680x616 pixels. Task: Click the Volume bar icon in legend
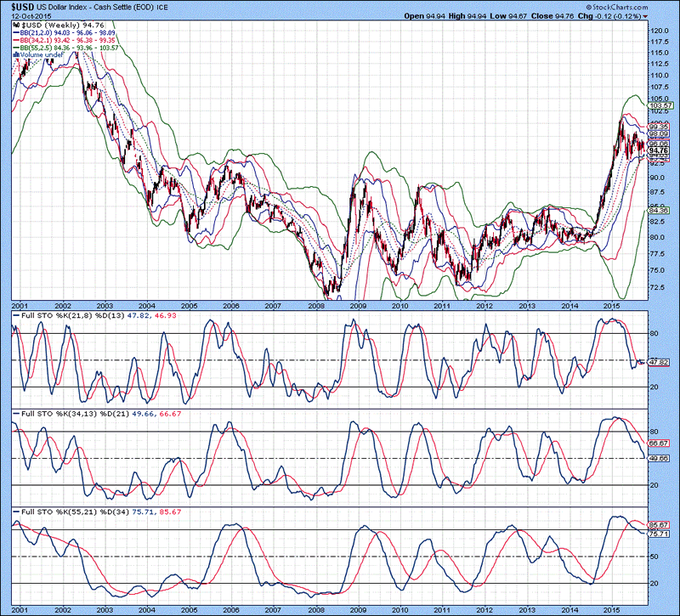(14, 56)
